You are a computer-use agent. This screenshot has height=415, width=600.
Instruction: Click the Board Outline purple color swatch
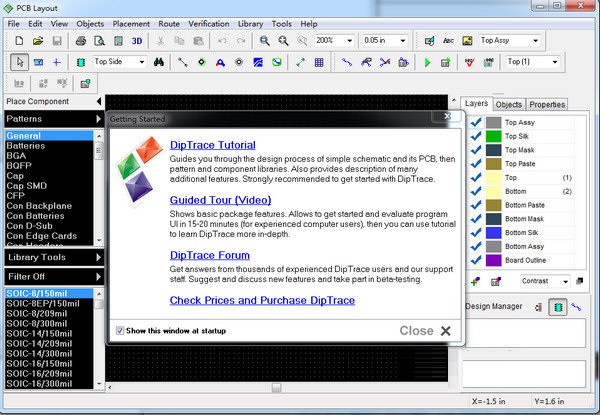coord(493,260)
